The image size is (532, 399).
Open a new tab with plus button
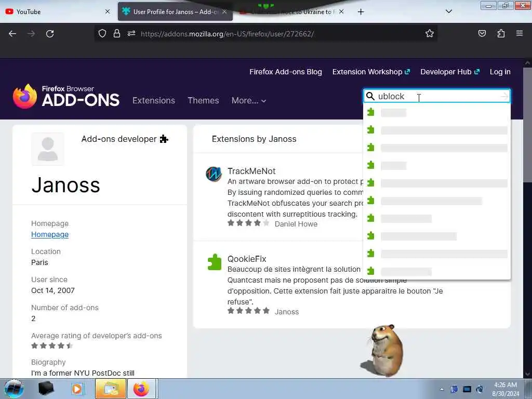pos(361,12)
